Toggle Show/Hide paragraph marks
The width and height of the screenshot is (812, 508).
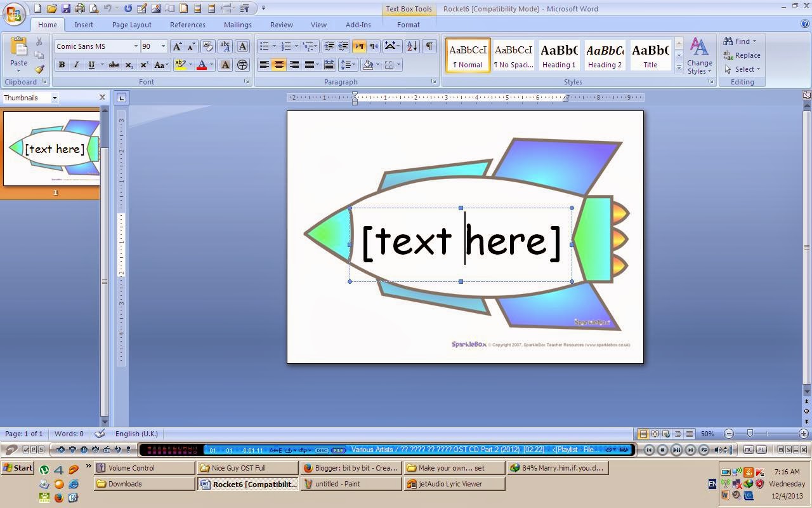429,46
